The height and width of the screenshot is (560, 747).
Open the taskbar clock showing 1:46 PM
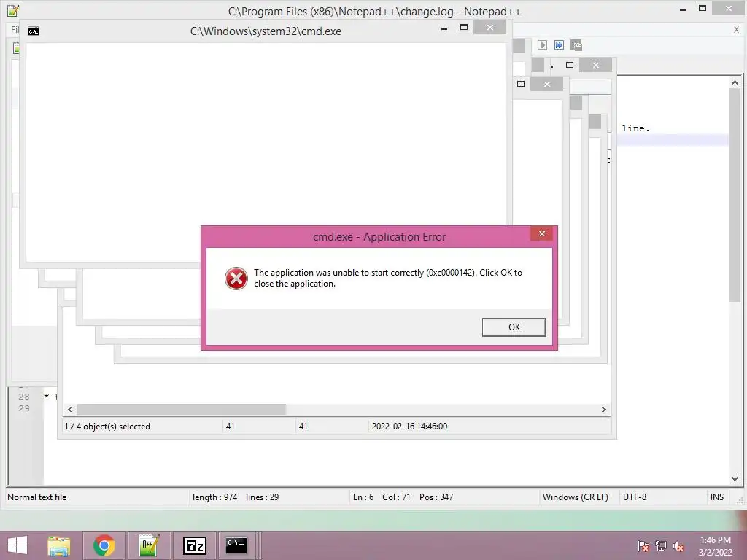pyautogui.click(x=715, y=546)
